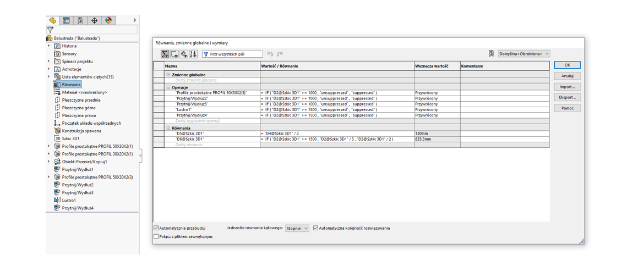The image size is (644, 272).
Task: Open the PropertyManager tab icon
Action: [x=67, y=20]
